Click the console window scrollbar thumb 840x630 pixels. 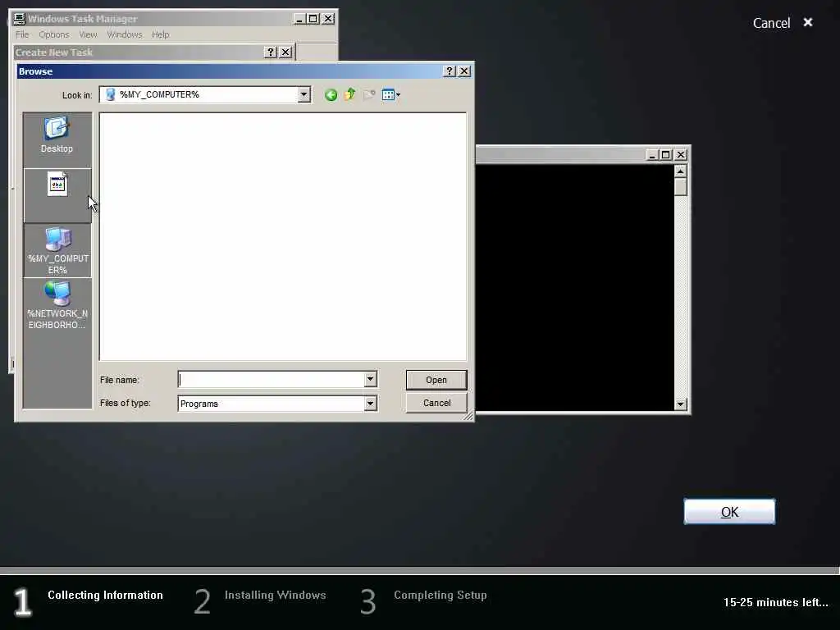(x=680, y=187)
